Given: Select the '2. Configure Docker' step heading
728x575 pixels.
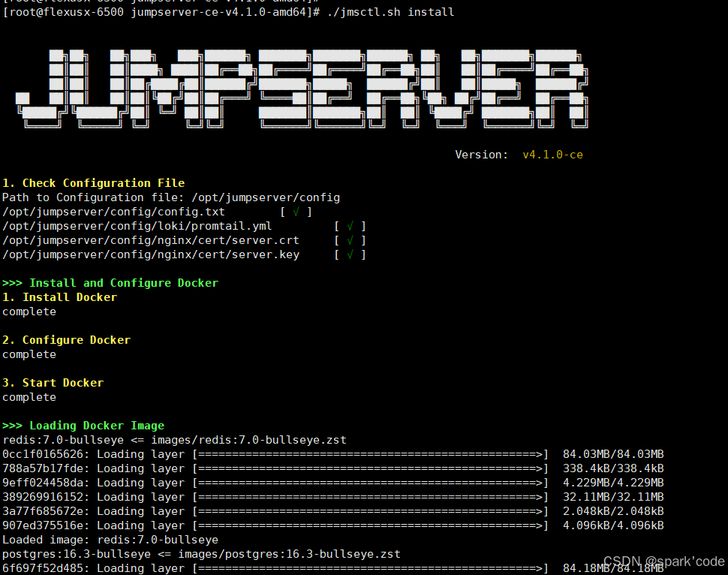Looking at the screenshot, I should click(65, 339).
